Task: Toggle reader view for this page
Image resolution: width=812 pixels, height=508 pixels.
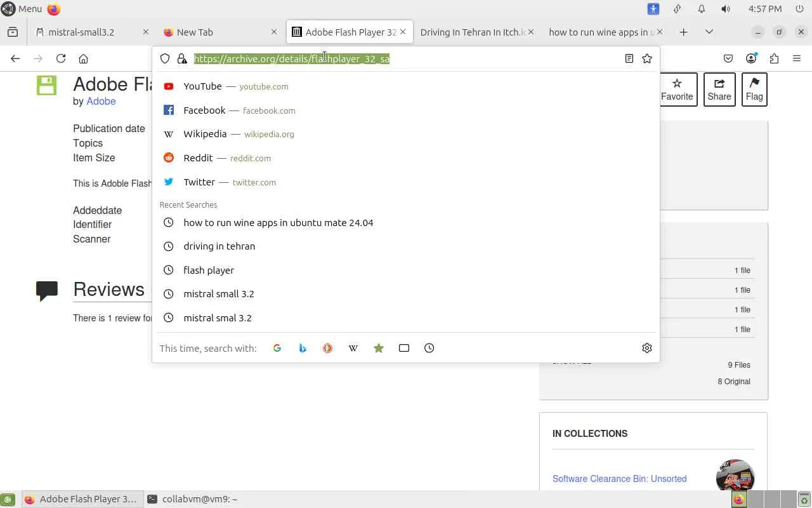Action: coord(629,58)
